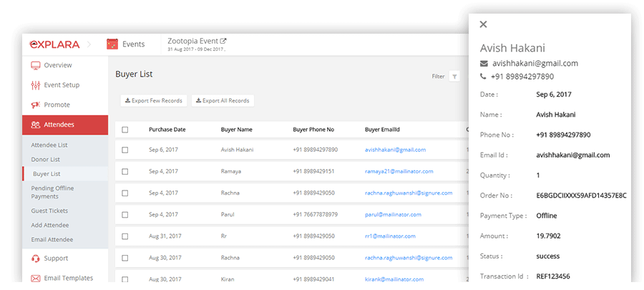This screenshot has height=290, width=644.
Task: Check the Avish Hakani row checkbox
Action: coord(125,150)
